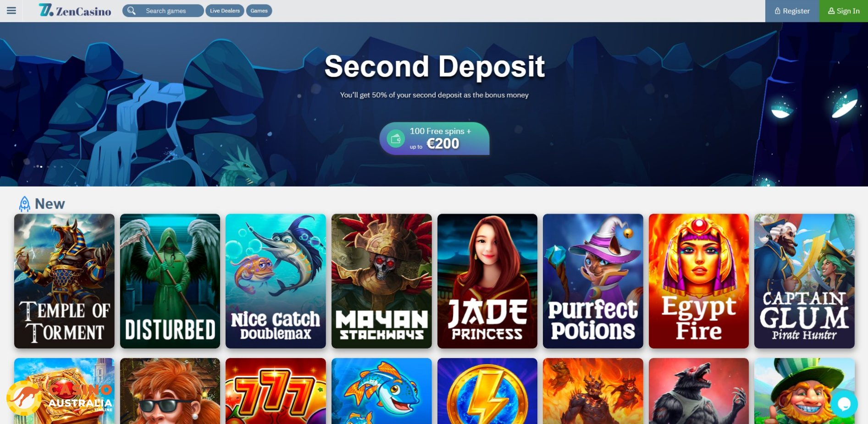This screenshot has width=868, height=424.
Task: Claim the 100 Free spins €200 bonus
Action: click(x=434, y=138)
